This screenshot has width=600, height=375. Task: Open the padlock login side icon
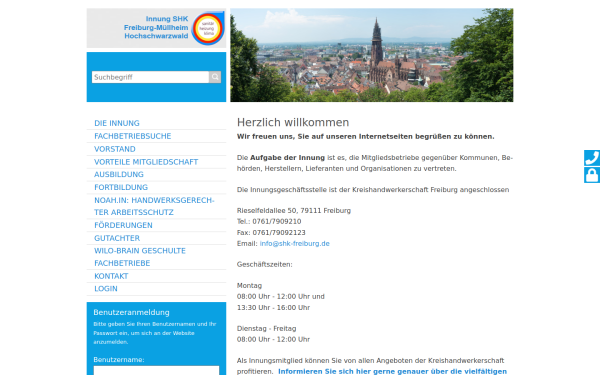[x=592, y=175]
